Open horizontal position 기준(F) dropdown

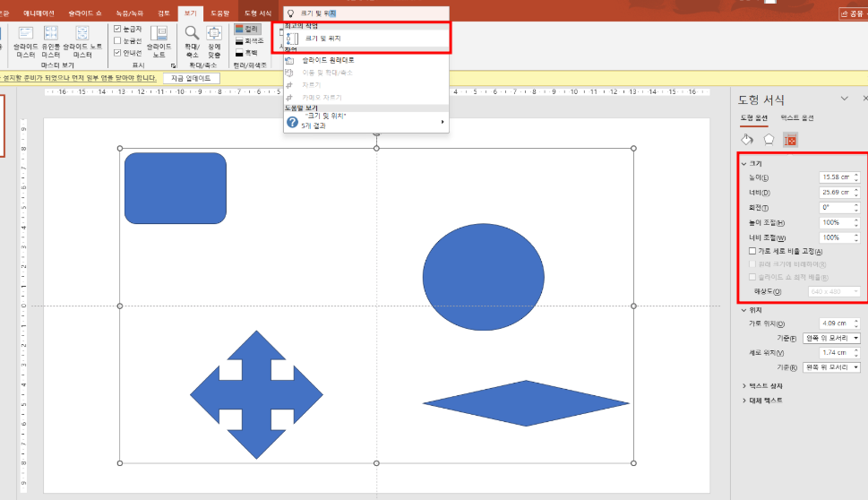click(831, 339)
